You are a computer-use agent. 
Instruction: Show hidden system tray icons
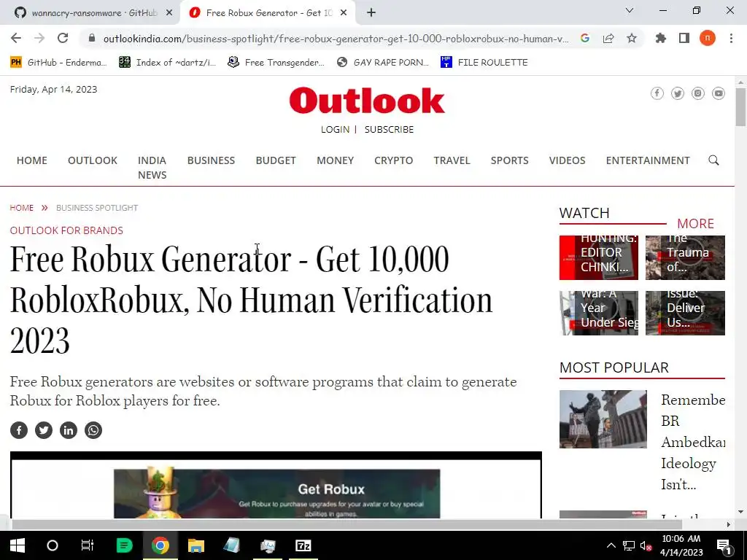pyautogui.click(x=611, y=545)
